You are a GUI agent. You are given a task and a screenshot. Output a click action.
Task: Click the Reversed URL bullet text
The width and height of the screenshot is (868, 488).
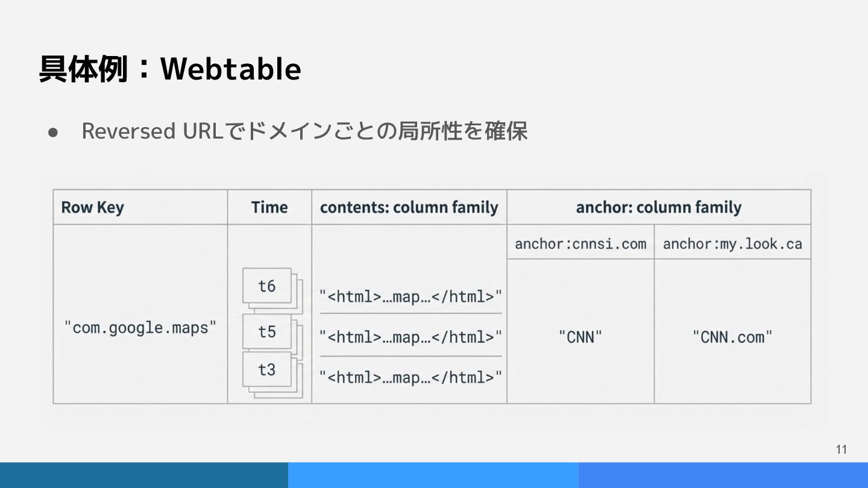[x=304, y=131]
